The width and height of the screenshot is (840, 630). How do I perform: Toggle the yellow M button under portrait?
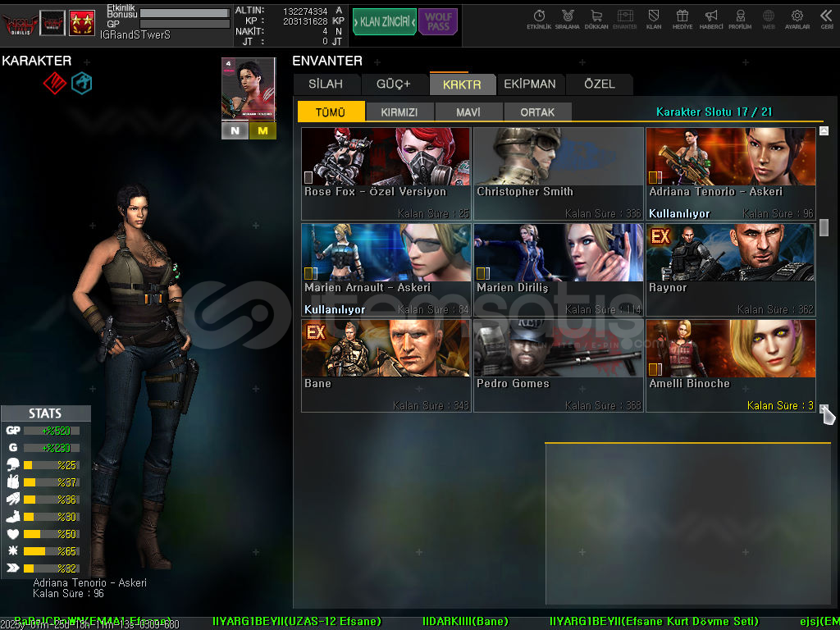coord(262,130)
